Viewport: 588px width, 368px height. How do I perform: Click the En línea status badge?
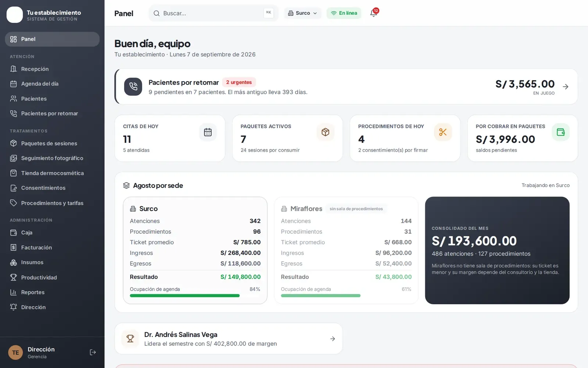pos(344,13)
